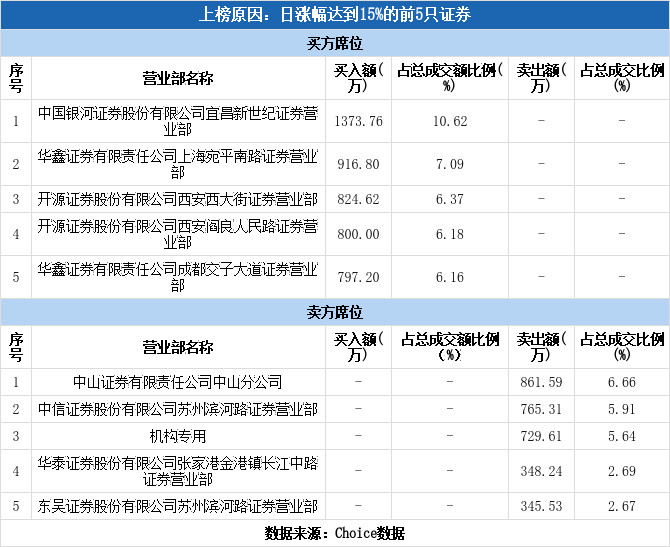Click the buy amount 916.80
The width and height of the screenshot is (670, 547).
point(359,164)
